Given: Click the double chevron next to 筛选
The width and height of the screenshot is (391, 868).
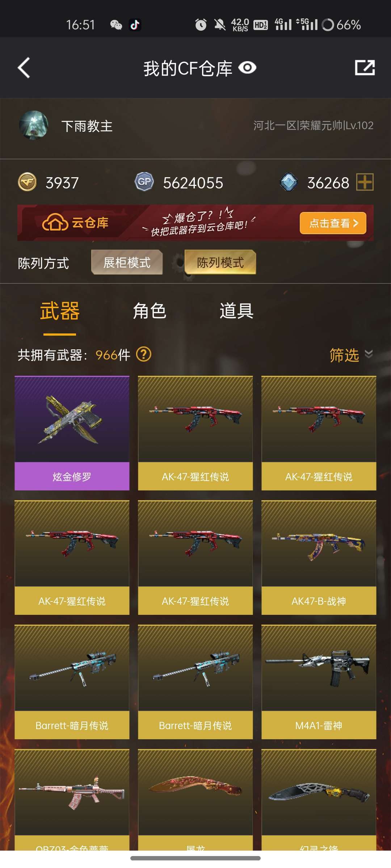Looking at the screenshot, I should 369,354.
